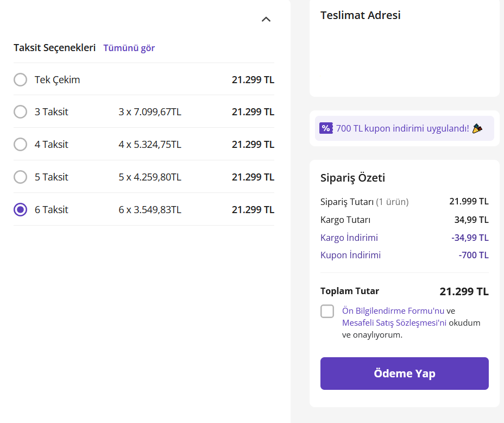Collapse the payment section with the chevron

pyautogui.click(x=266, y=20)
